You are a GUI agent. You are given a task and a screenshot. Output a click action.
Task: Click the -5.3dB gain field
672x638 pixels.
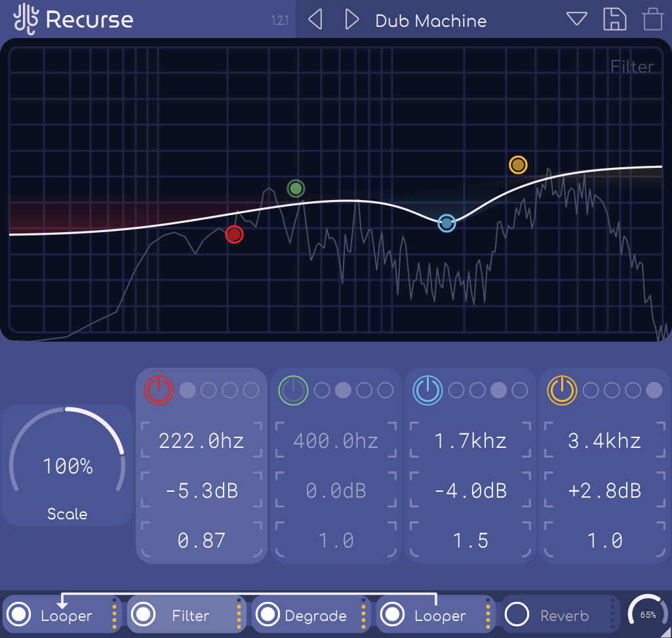[201, 490]
